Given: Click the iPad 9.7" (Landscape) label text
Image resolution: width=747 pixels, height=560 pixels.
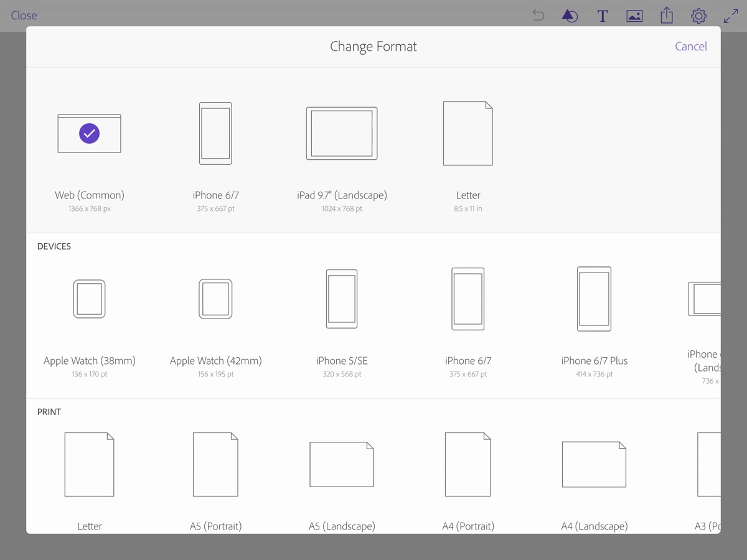Looking at the screenshot, I should click(342, 195).
